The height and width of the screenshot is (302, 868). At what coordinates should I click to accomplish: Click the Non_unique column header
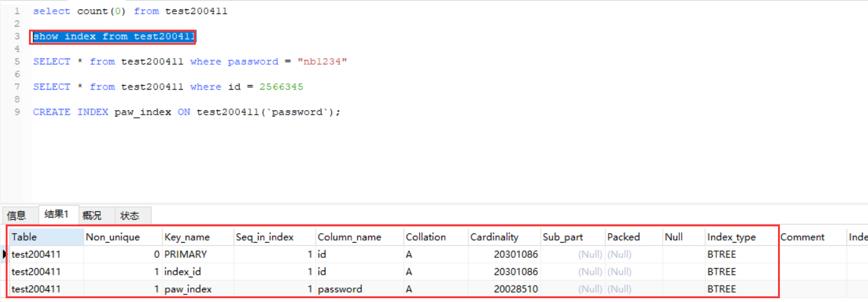pyautogui.click(x=123, y=237)
